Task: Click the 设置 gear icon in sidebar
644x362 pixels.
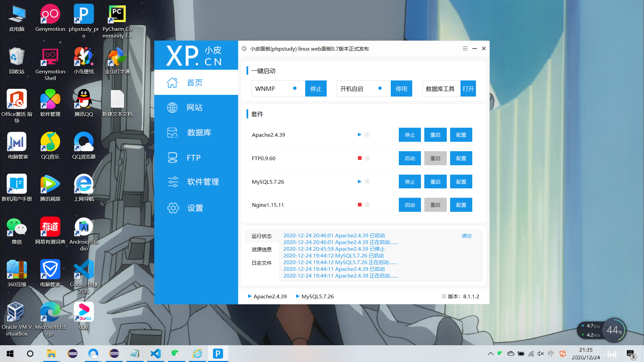Action: point(173,208)
